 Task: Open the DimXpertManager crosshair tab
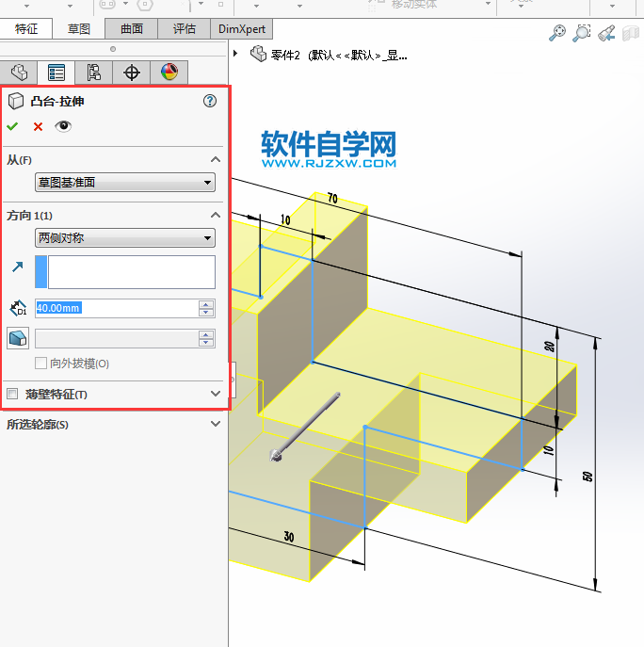[132, 73]
